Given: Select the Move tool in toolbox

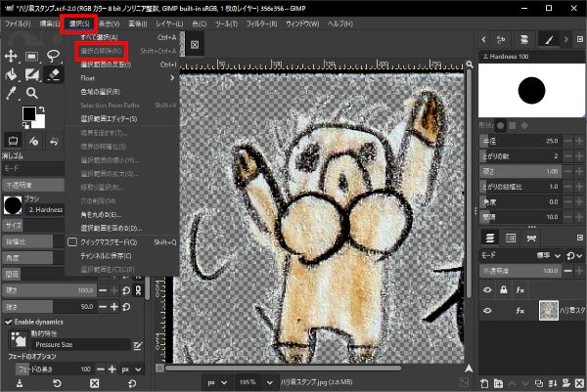Looking at the screenshot, I should click(11, 57).
